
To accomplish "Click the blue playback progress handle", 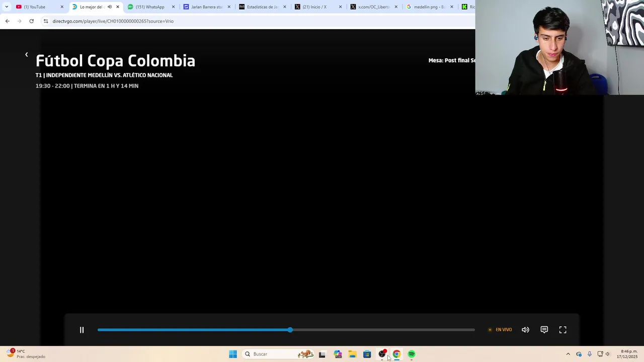I will pyautogui.click(x=290, y=330).
